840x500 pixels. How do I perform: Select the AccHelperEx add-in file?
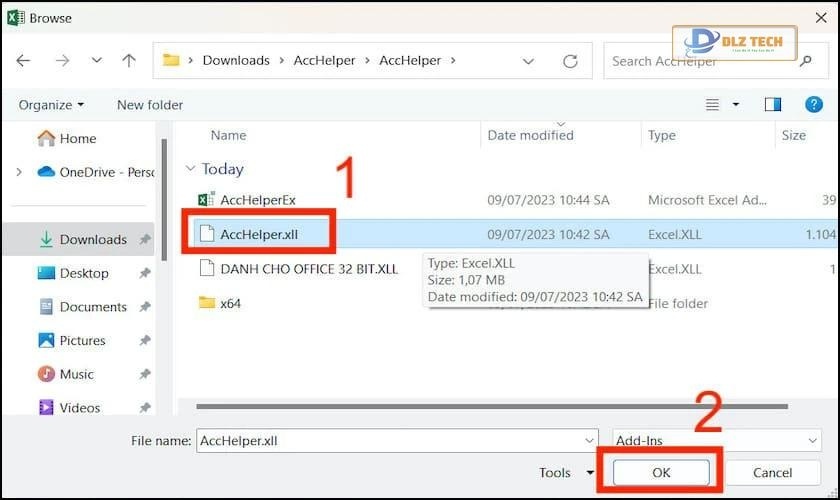click(258, 200)
